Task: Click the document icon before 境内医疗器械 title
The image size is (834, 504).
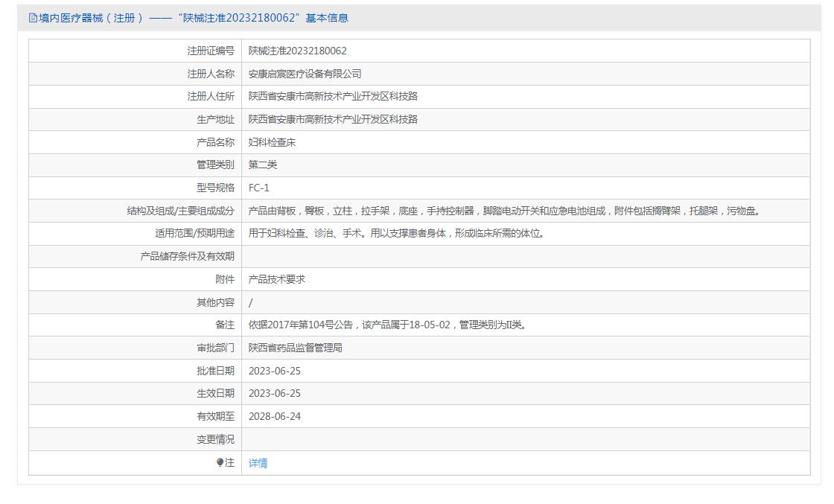Action: tap(33, 18)
